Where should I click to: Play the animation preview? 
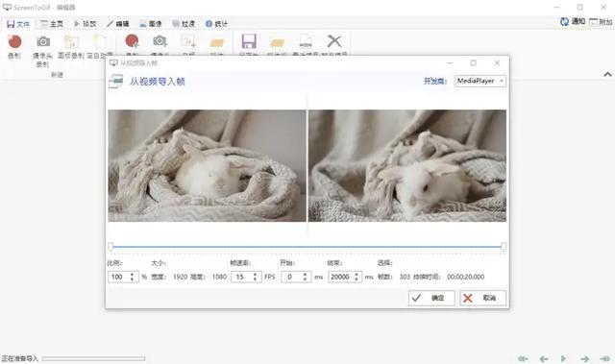[x=564, y=358]
